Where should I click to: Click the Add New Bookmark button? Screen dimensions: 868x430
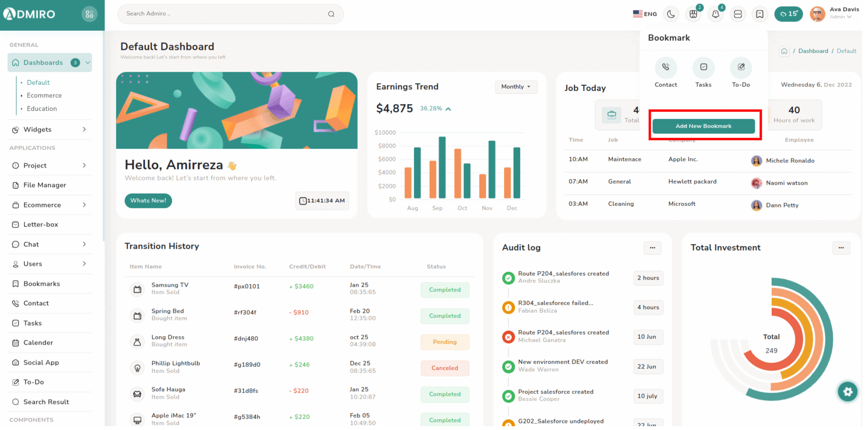pyautogui.click(x=703, y=126)
